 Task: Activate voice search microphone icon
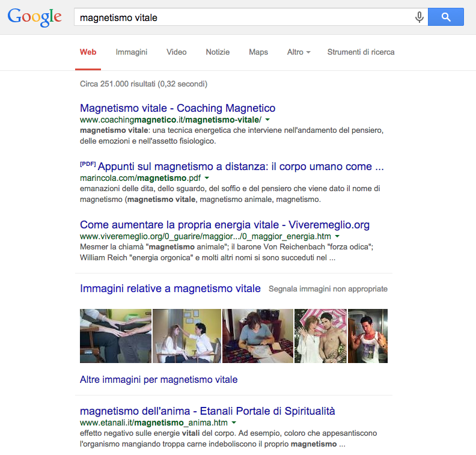420,17
